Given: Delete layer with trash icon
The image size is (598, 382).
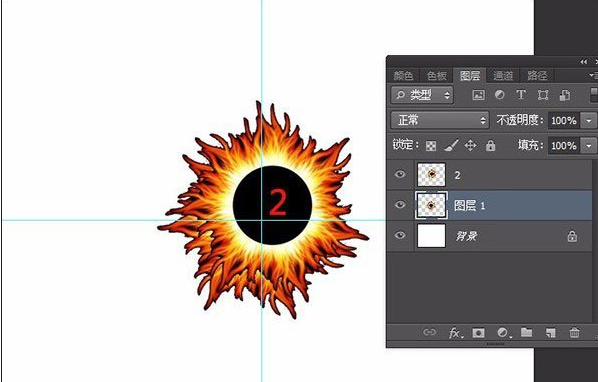Looking at the screenshot, I should tap(574, 332).
